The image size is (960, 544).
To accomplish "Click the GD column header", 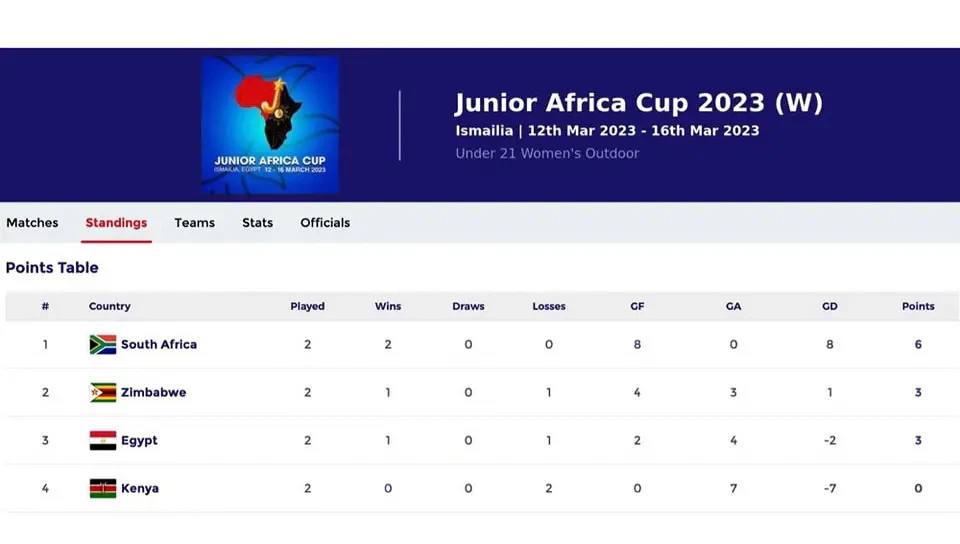I will click(829, 306).
